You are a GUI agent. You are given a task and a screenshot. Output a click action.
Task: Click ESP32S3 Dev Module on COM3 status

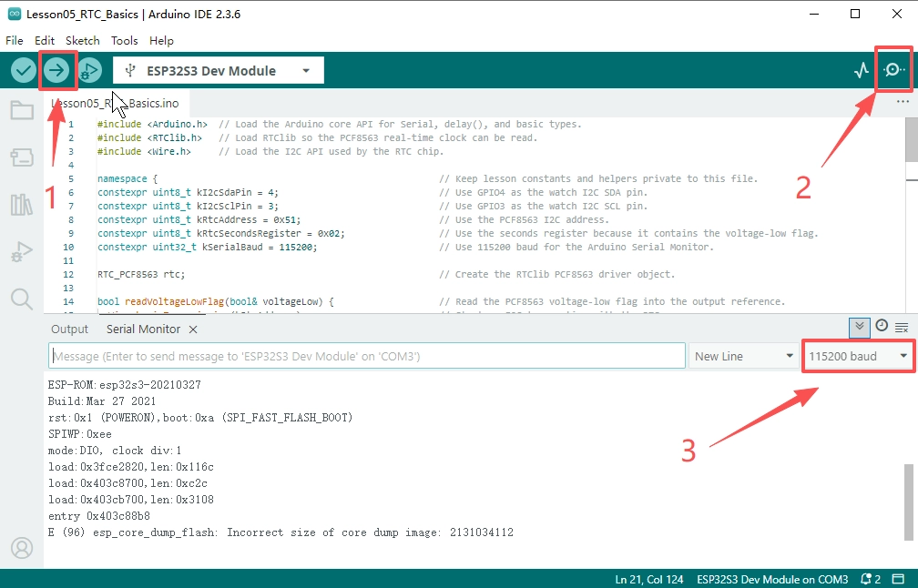[772, 579]
